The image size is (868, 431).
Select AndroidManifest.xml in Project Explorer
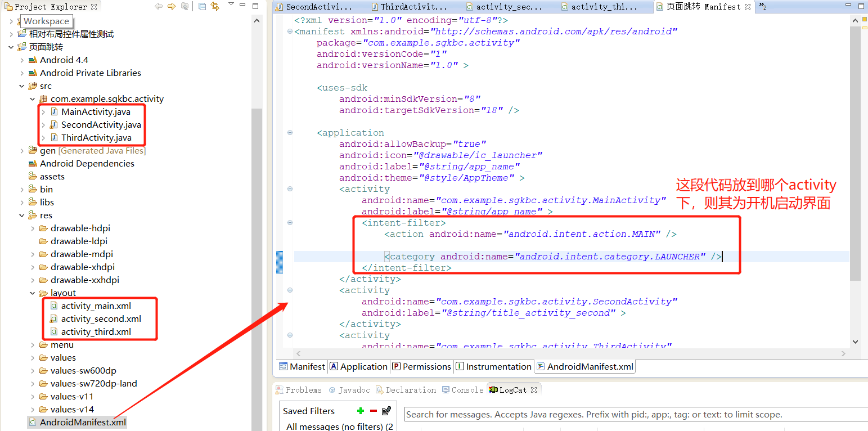pos(77,422)
